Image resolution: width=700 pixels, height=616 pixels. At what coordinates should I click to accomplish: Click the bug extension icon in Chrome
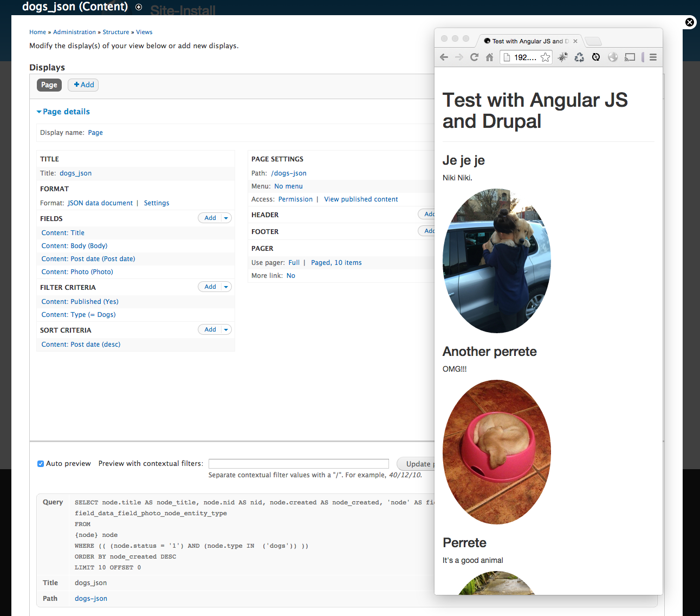563,57
